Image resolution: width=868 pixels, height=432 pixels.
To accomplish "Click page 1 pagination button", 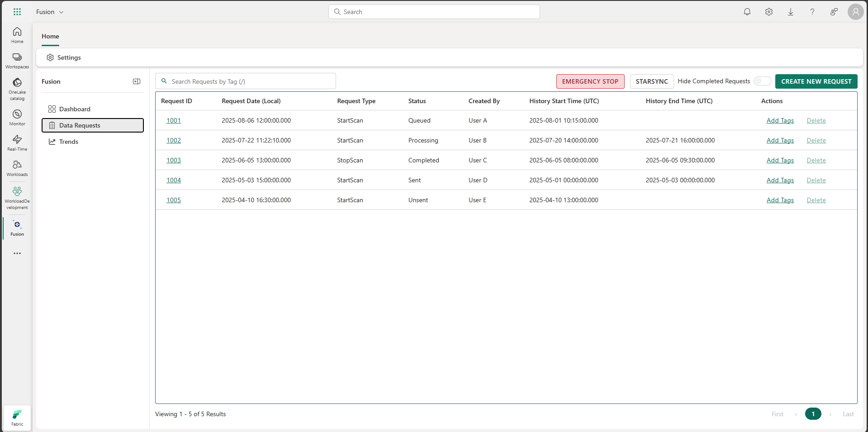I will 813,414.
